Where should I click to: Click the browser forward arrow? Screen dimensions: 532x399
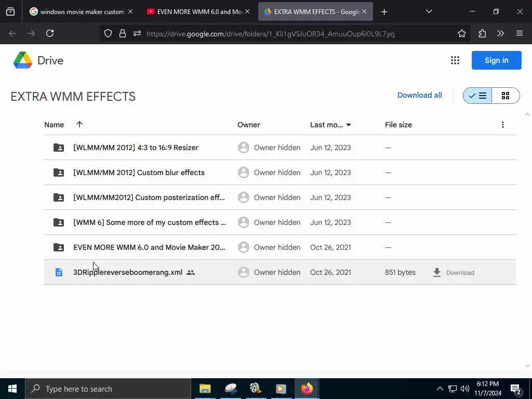tap(31, 33)
